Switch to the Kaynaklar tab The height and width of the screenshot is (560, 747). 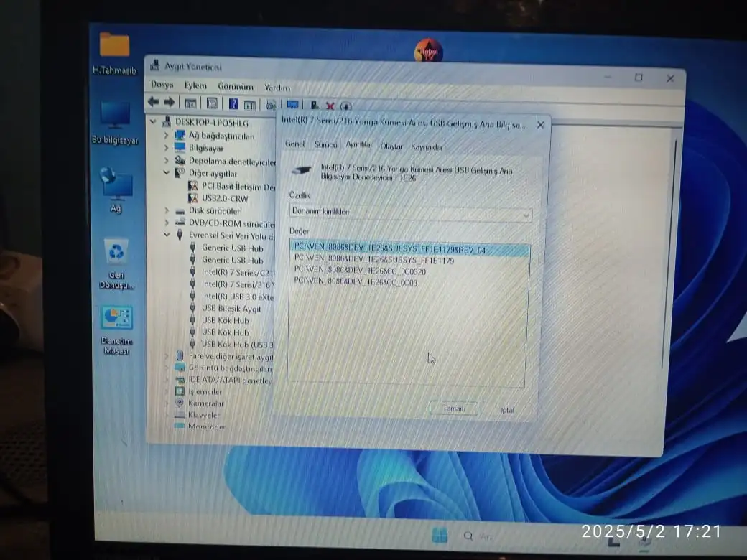[427, 147]
